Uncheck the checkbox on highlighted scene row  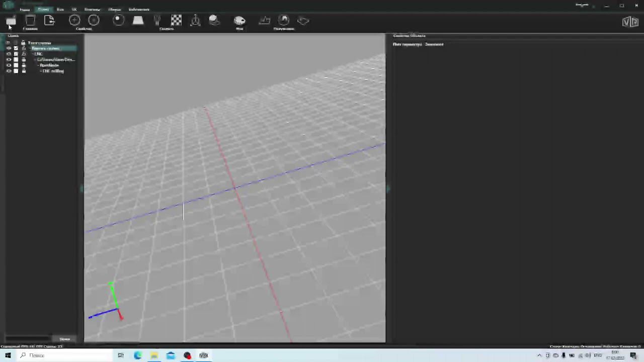click(x=16, y=48)
